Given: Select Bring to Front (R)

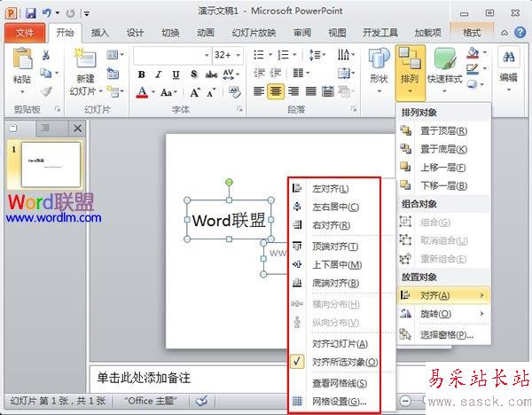Looking at the screenshot, I should (x=443, y=131).
